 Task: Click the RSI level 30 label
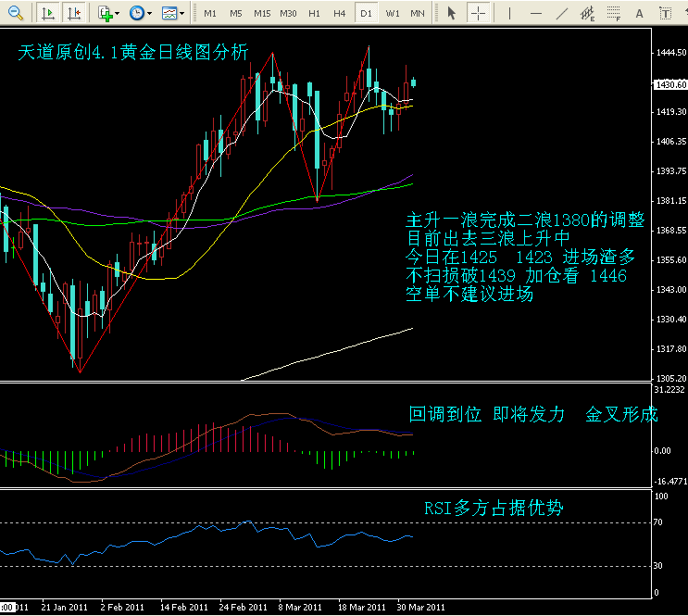click(x=657, y=565)
